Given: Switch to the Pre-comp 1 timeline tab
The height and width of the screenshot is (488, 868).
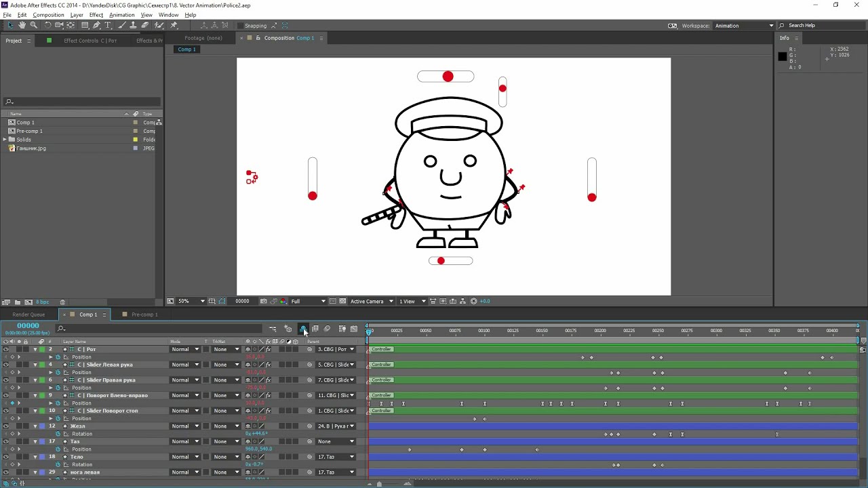Looking at the screenshot, I should pyautogui.click(x=144, y=314).
